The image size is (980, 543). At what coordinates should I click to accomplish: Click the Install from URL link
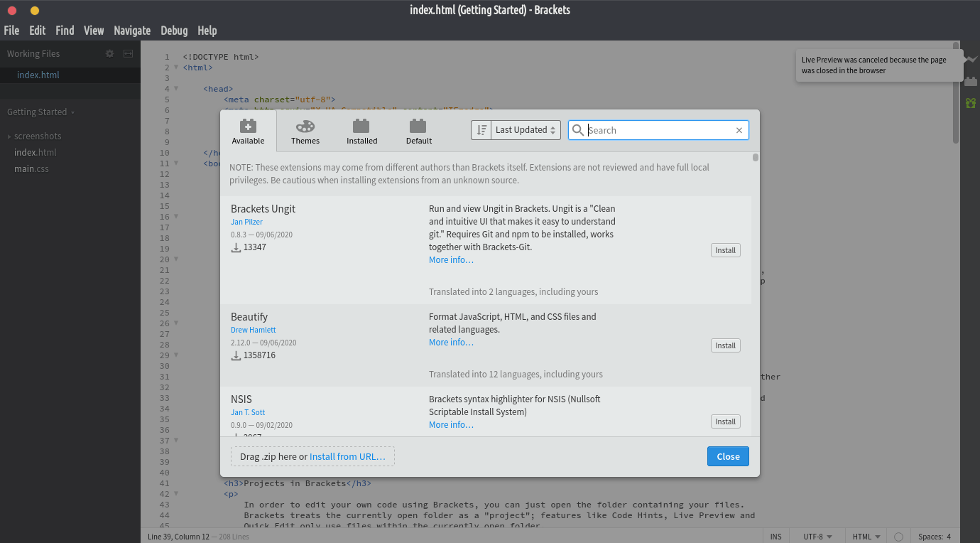tap(347, 456)
